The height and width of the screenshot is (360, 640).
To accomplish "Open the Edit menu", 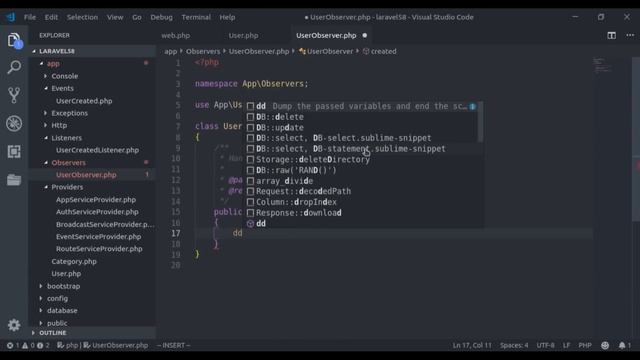I will click(51, 17).
